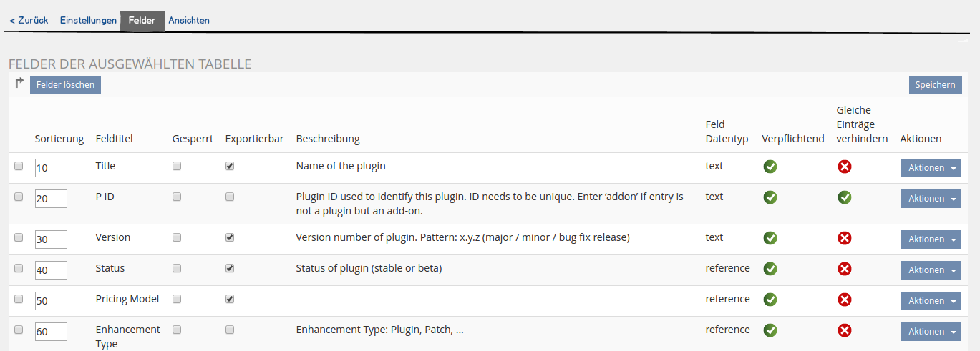Screen dimensions: 980x351
Task: Expand Aktionen menu for Status row
Action: (x=931, y=270)
